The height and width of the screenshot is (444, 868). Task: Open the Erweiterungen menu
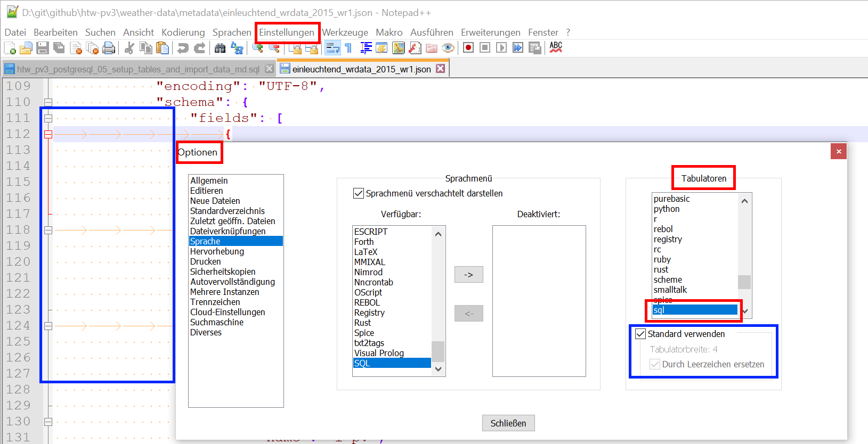point(491,32)
